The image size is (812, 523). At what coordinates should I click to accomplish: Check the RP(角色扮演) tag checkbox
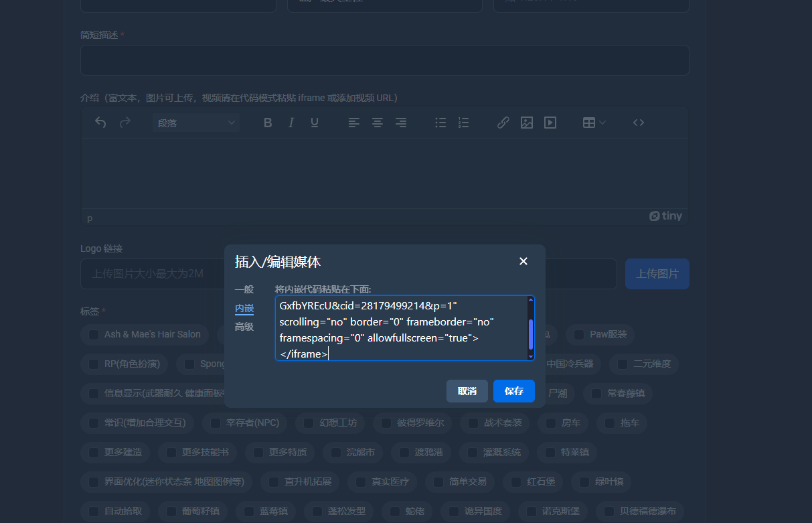tap(94, 364)
